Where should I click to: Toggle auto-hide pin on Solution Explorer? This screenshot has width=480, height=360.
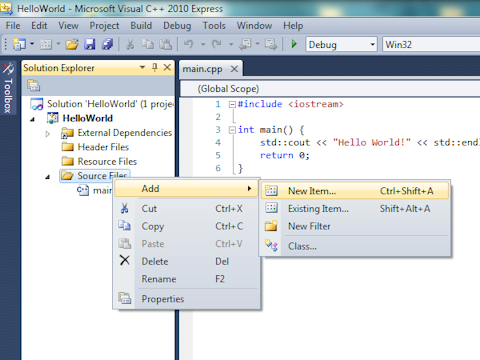[155, 68]
